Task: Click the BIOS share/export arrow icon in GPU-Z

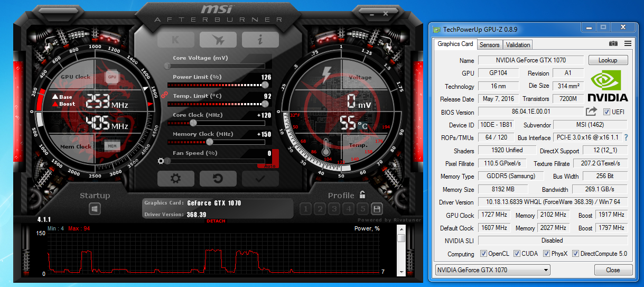Action: pyautogui.click(x=591, y=112)
